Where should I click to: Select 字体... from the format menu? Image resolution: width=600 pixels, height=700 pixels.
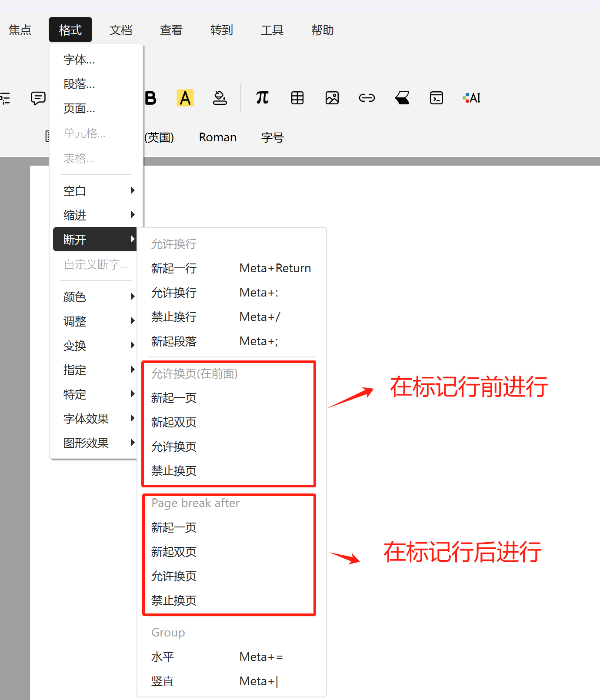coord(79,60)
